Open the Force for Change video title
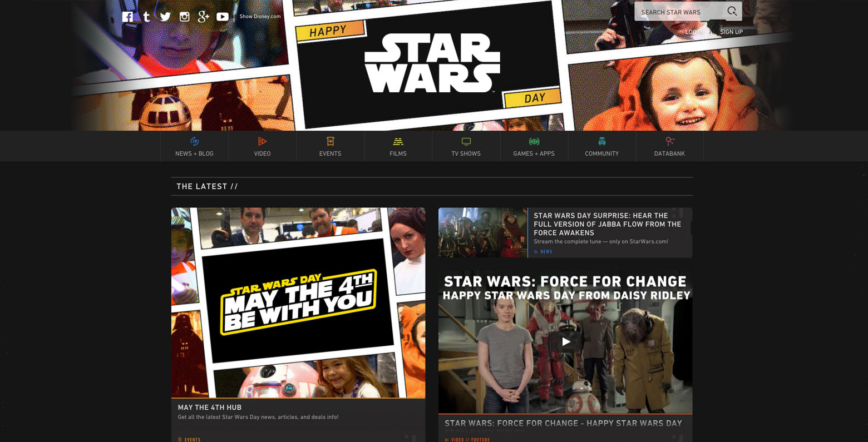This screenshot has width=868, height=442. (x=563, y=423)
